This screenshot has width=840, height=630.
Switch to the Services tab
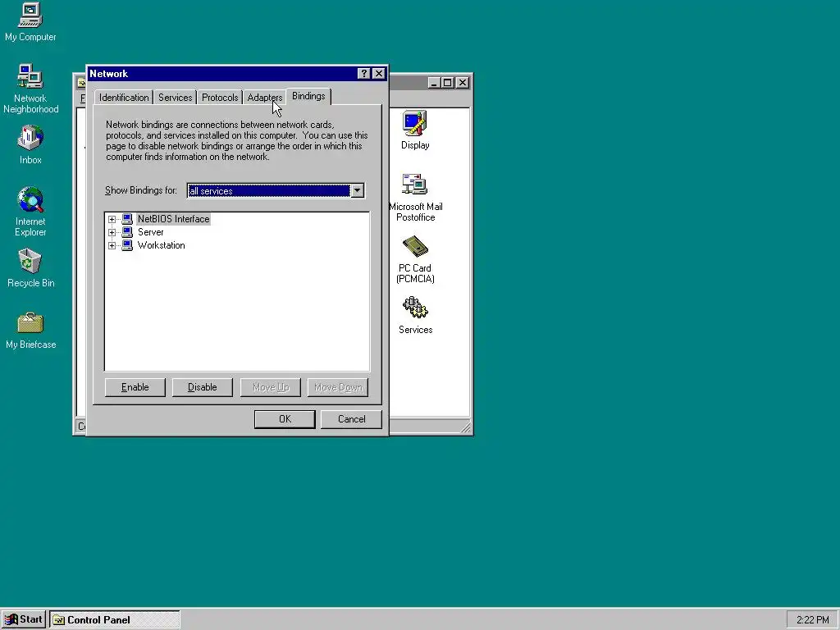coord(176,98)
